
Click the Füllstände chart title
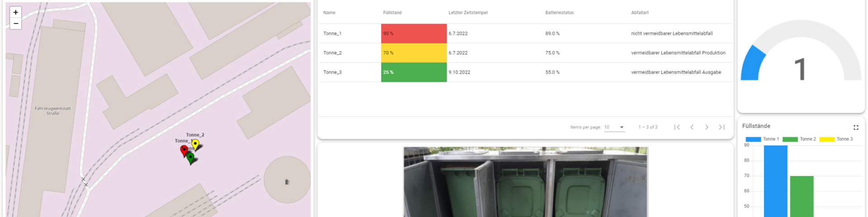pyautogui.click(x=756, y=126)
